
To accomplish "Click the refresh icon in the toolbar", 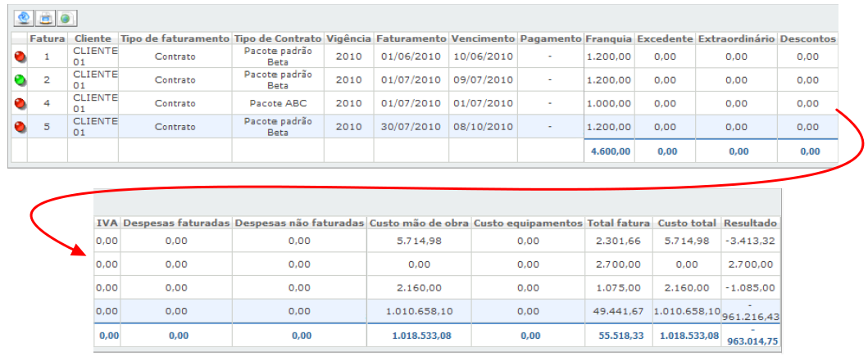I will 24,17.
